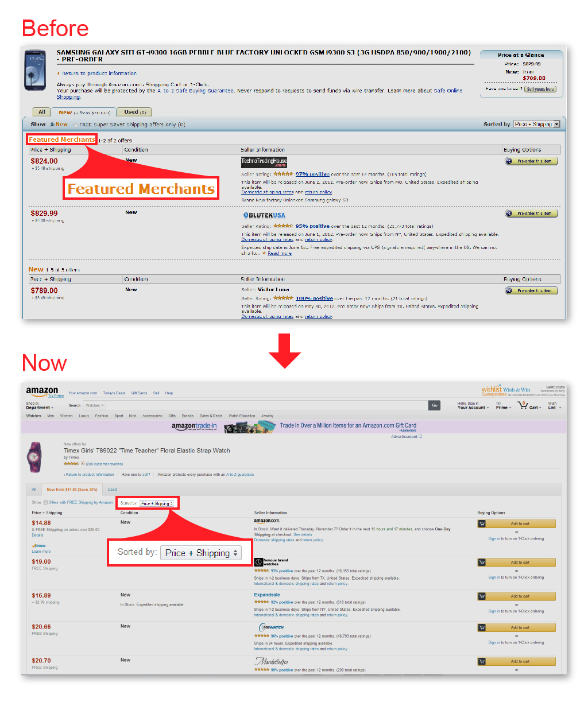Screen dimensions: 588x702
Task: Click the star rating beside 97% positive
Action: click(283, 174)
